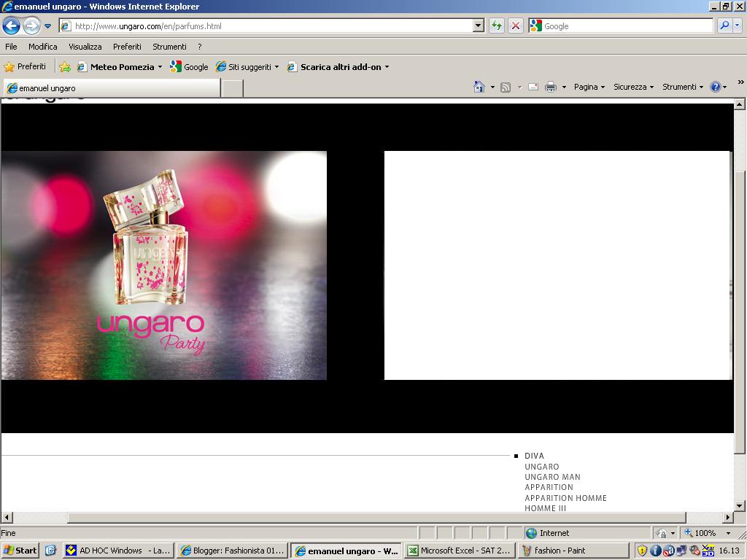
Task: Click the Ungaro Party perfume image
Action: pos(164,265)
